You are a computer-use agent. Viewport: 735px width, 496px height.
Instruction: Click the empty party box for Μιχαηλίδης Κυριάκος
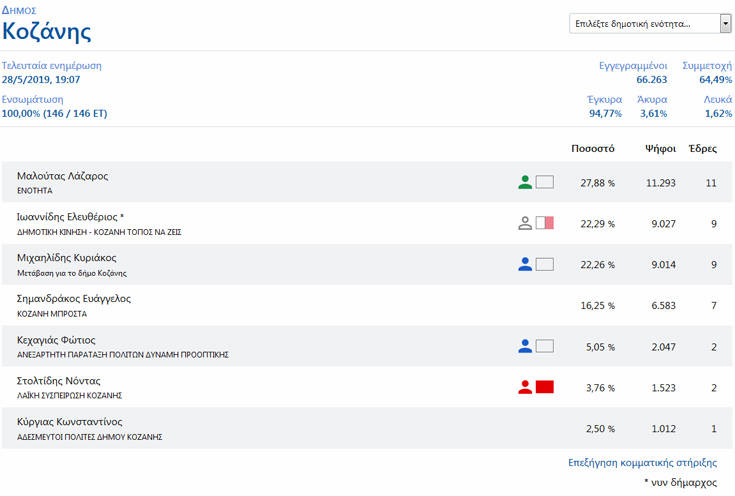pyautogui.click(x=544, y=264)
